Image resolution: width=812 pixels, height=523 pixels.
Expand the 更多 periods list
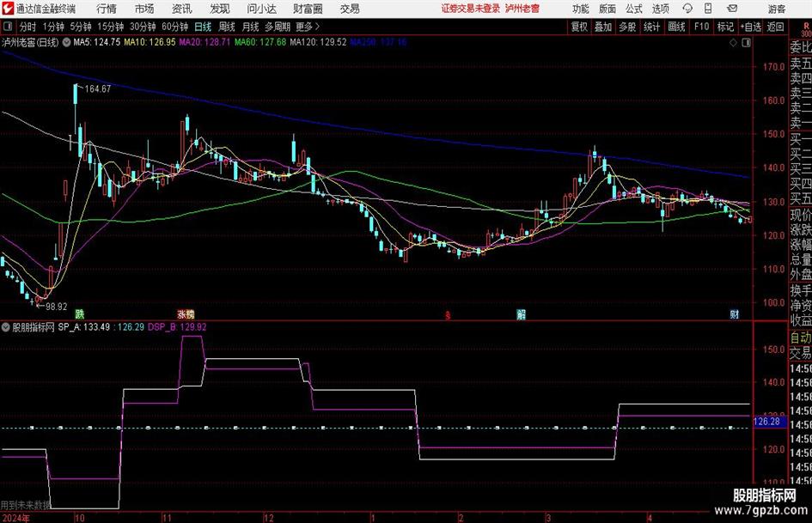coord(308,27)
